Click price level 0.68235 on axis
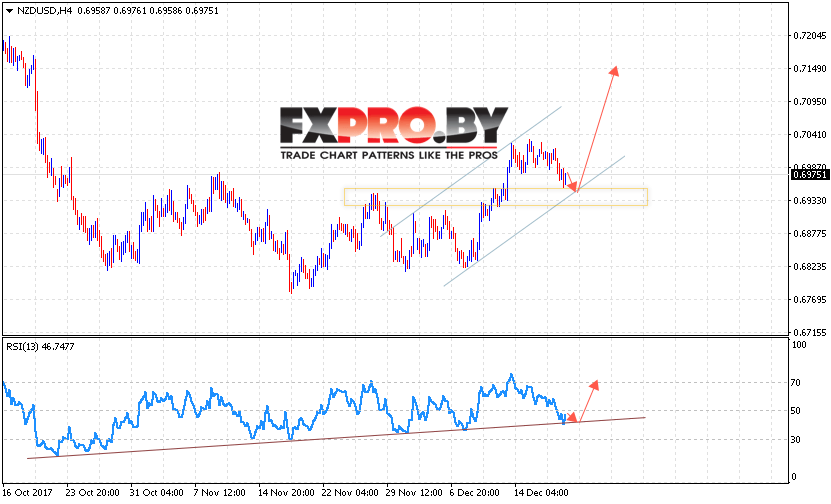The width and height of the screenshot is (831, 504). [810, 267]
